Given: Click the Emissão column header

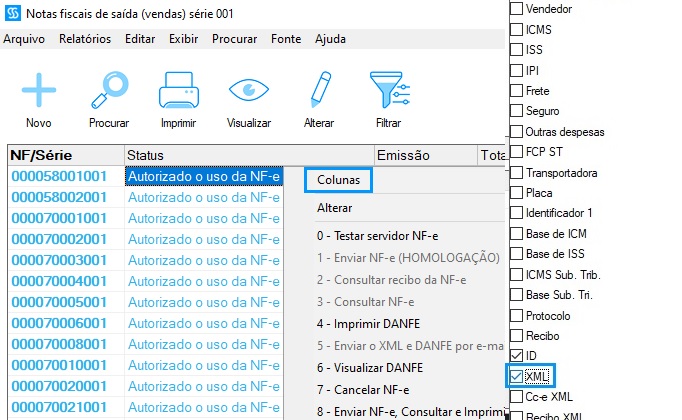Looking at the screenshot, I should coord(403,155).
